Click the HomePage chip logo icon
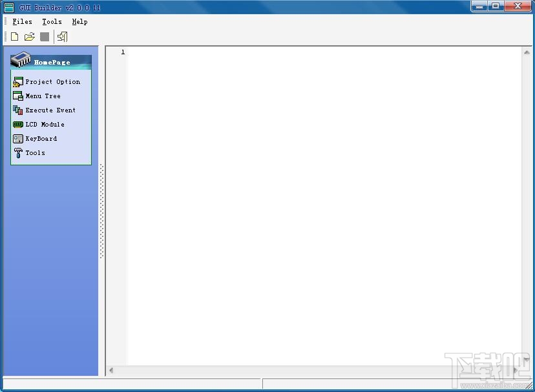 (x=21, y=59)
